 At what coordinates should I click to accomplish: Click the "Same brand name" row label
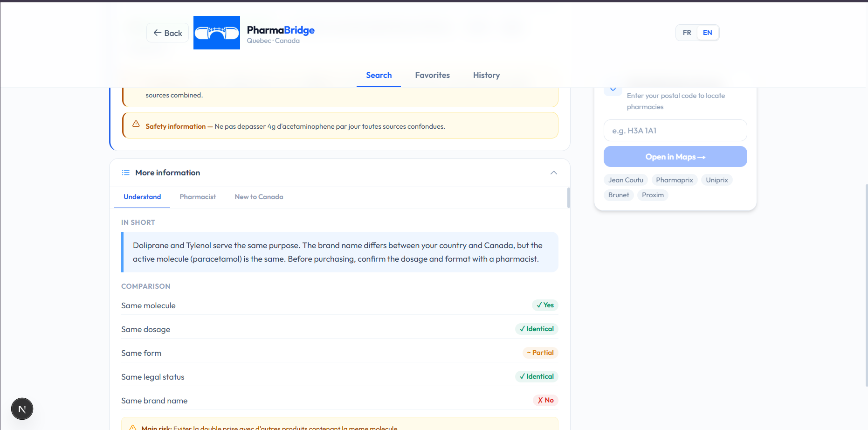click(154, 401)
